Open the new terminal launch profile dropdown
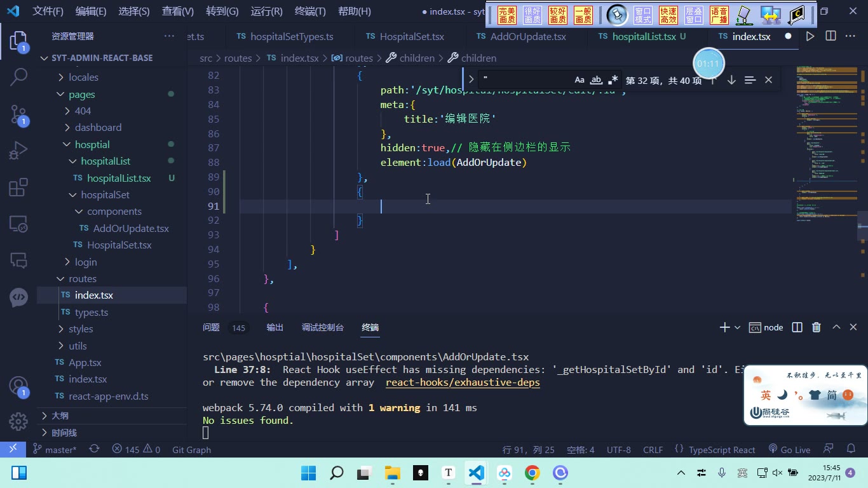This screenshot has height=488, width=868. tap(737, 327)
